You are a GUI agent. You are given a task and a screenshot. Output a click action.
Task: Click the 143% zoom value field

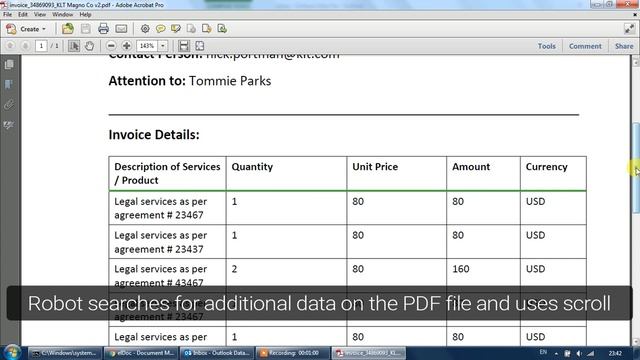[147, 46]
